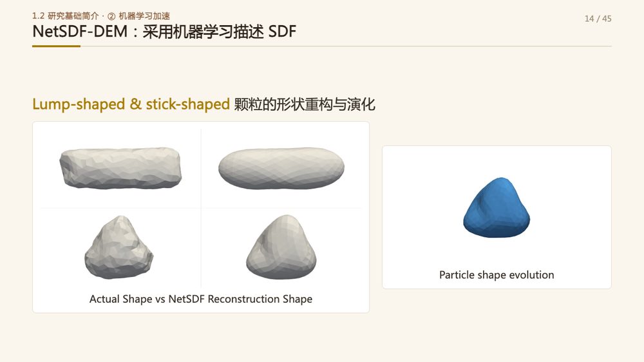Viewport: 644px width, 362px height.
Task: Select the breadcrumb text 1.2 研究基础简介
Action: [x=65, y=16]
